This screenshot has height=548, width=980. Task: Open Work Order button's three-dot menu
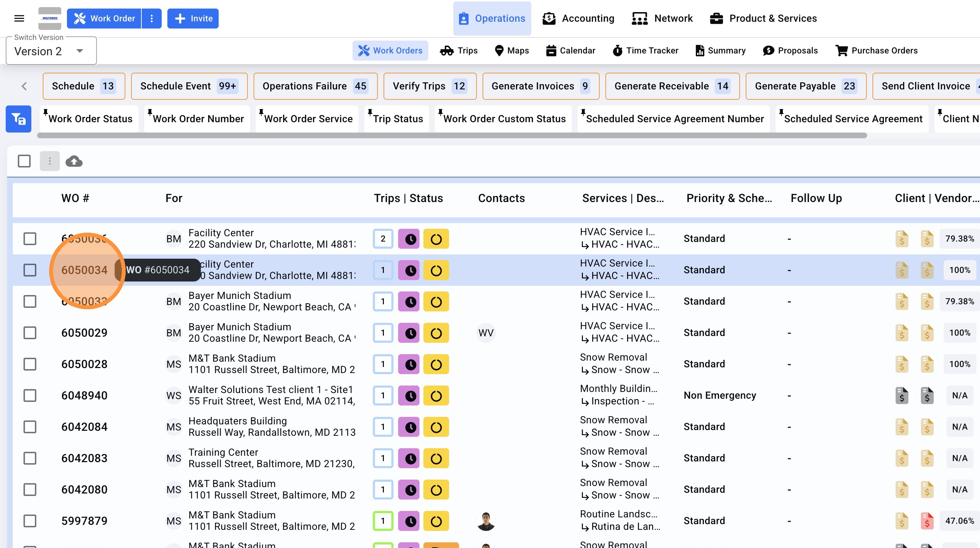coord(151,18)
